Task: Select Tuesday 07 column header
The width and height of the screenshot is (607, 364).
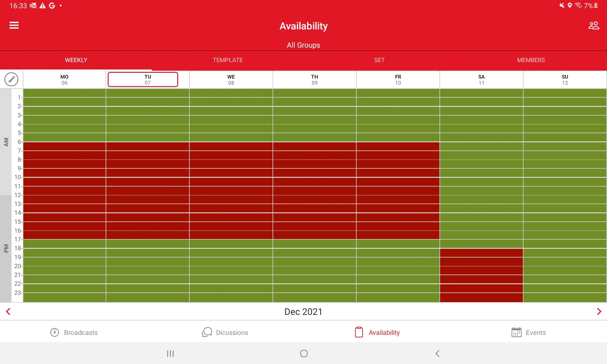Action: tap(143, 79)
